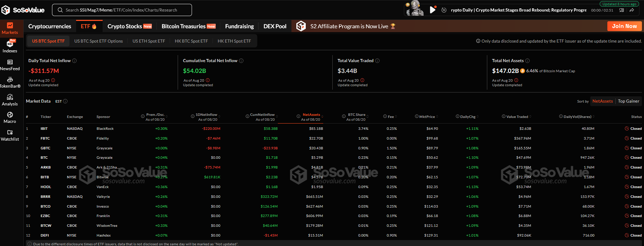The height and width of the screenshot is (246, 644).
Task: Click the astronaut avatar thumbnail
Action: pos(415,8)
